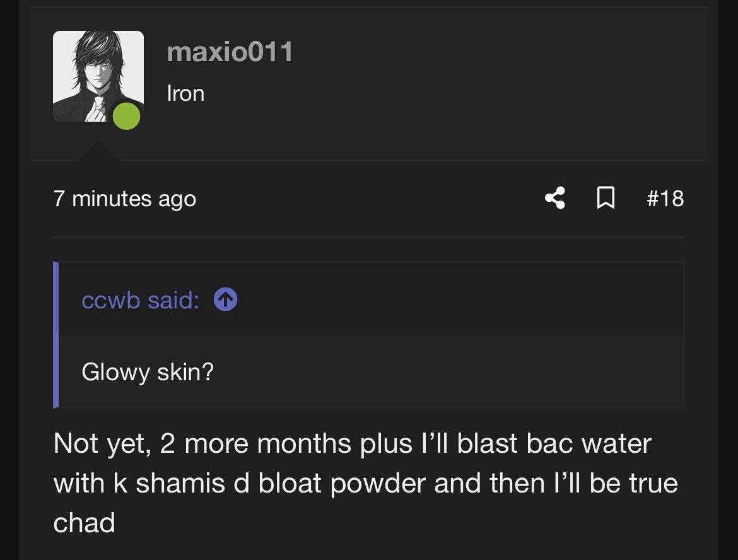The height and width of the screenshot is (560, 738).
Task: Open the maxio011 username profile link
Action: 230,52
